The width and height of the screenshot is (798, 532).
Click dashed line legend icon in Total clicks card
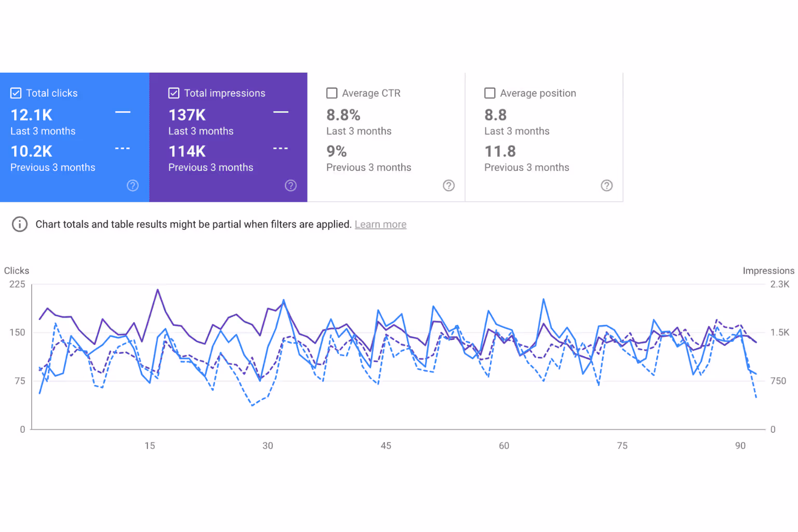tap(123, 149)
